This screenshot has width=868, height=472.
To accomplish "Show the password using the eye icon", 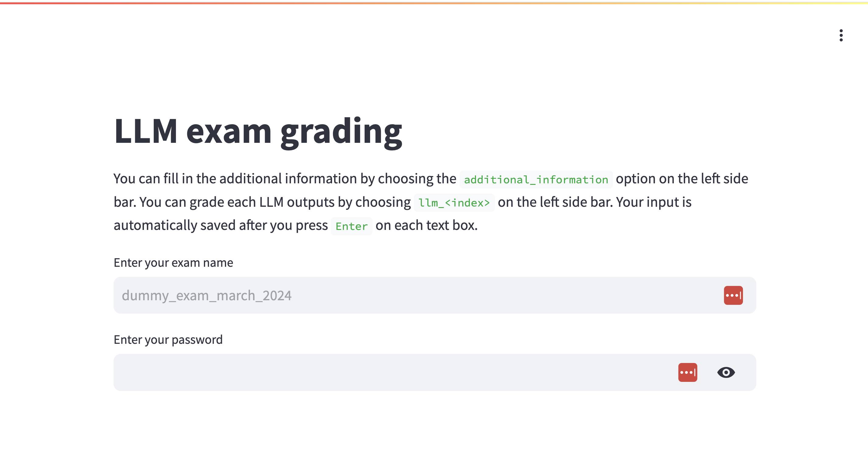I will (726, 372).
